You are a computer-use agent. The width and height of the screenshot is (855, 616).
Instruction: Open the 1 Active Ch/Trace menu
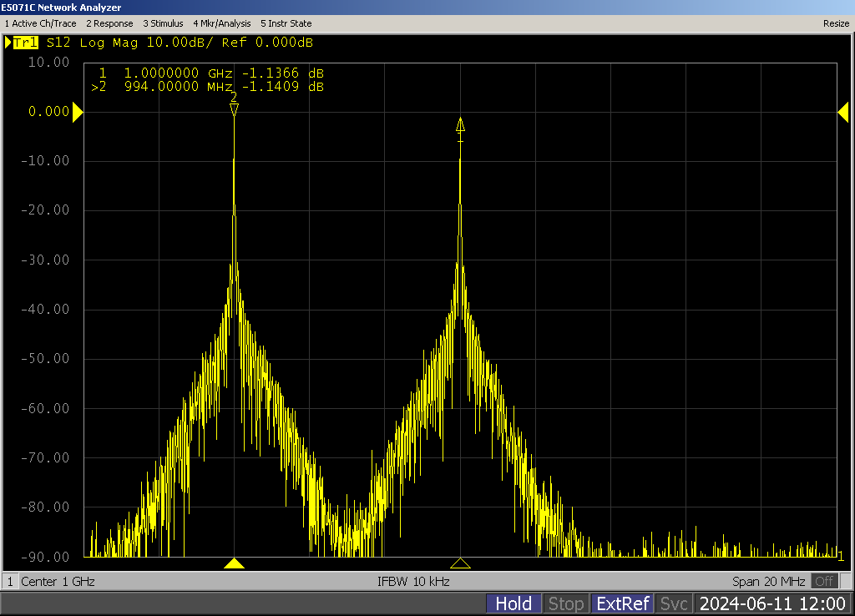[x=40, y=23]
